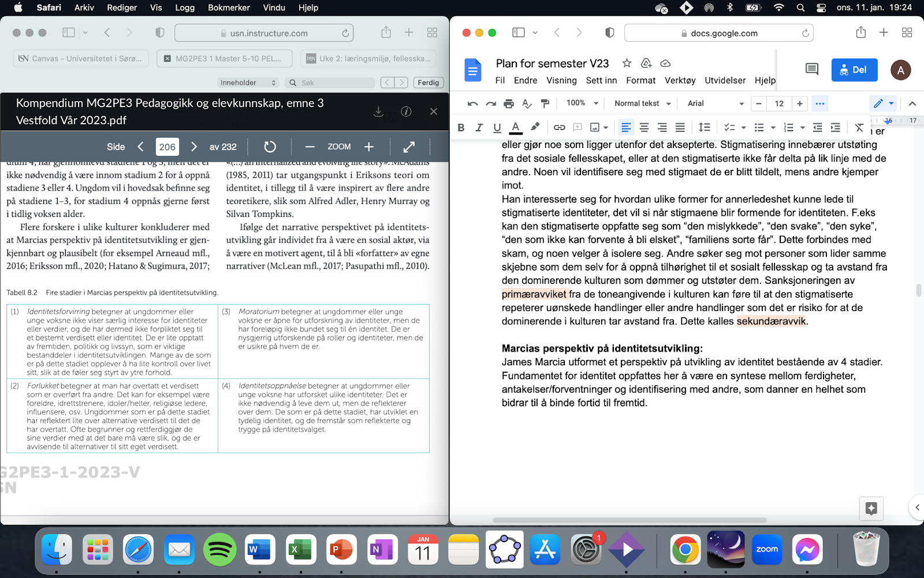Increase font size with plus button
The image size is (924, 578).
click(800, 103)
